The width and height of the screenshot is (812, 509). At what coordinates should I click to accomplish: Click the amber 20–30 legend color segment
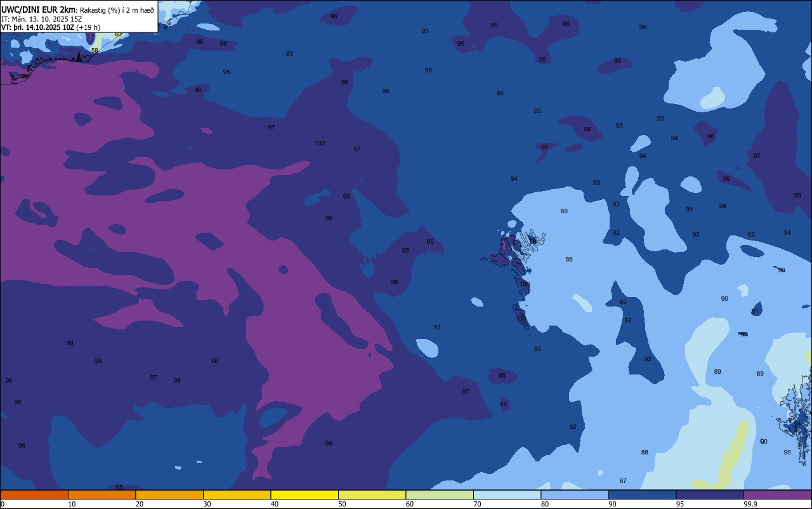click(x=169, y=494)
